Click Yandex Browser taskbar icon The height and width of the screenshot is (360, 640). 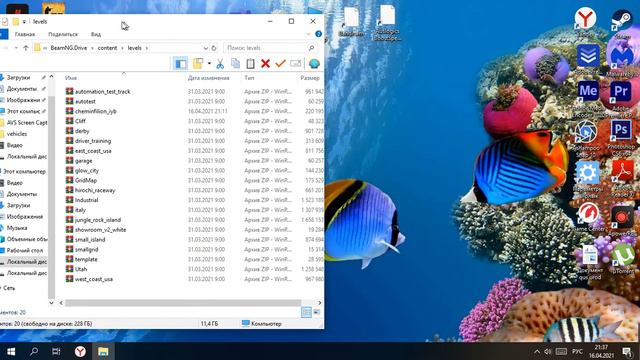pos(80,351)
